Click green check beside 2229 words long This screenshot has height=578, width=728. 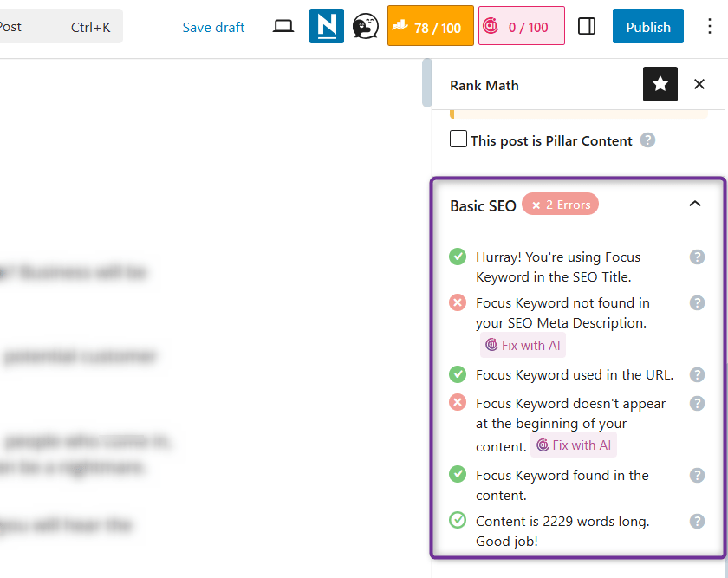[458, 520]
